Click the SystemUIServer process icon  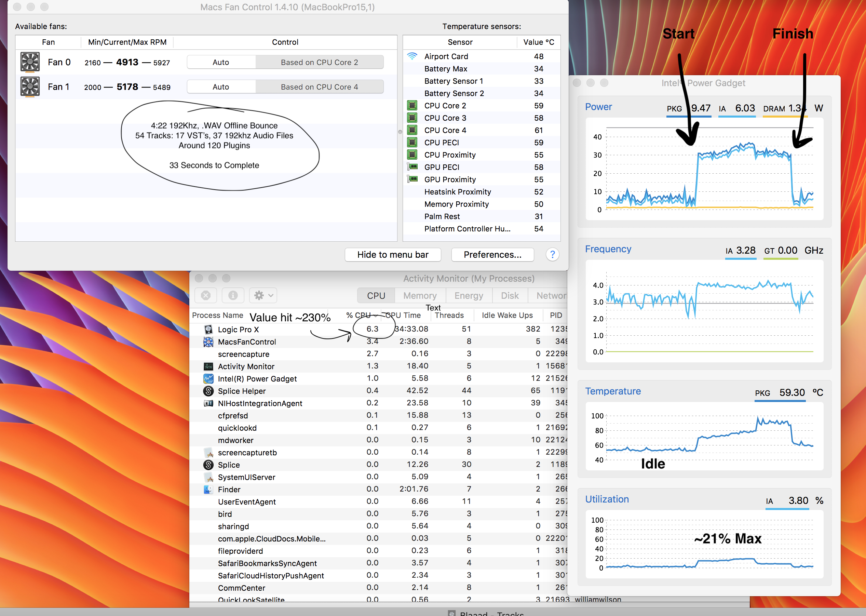point(208,477)
